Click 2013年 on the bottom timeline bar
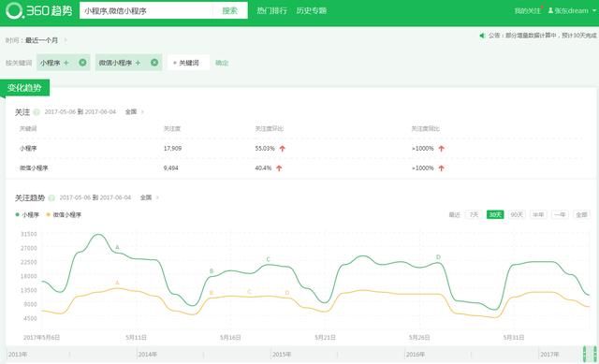 click(18, 355)
